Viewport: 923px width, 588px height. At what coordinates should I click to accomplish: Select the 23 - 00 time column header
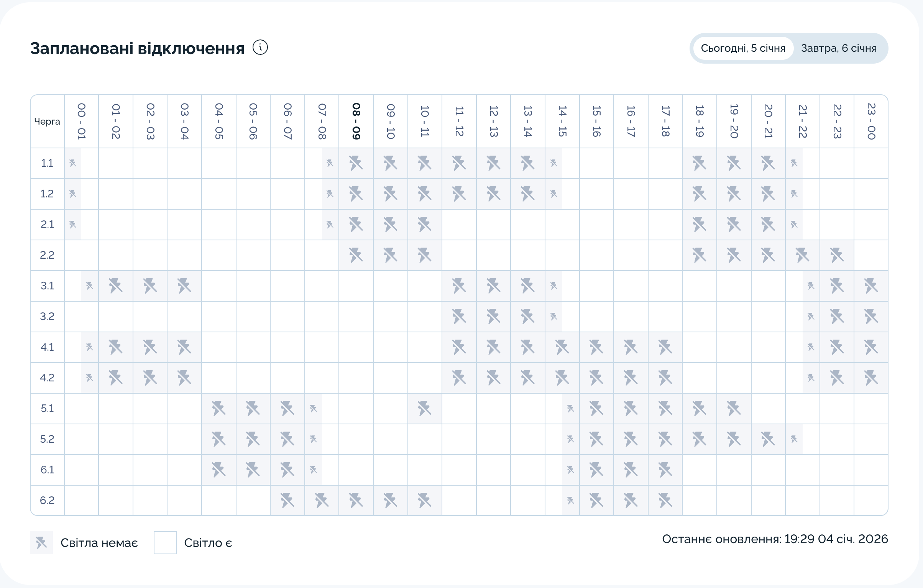pyautogui.click(x=871, y=121)
